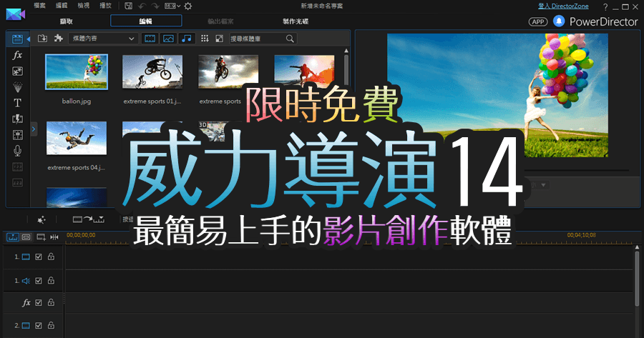Click the timeline vertical scrollbar
644x338 pixels.
(x=637, y=279)
